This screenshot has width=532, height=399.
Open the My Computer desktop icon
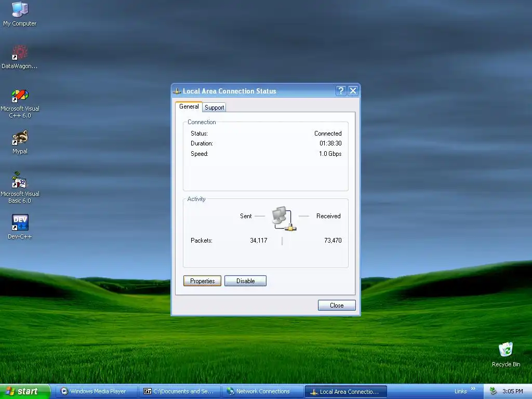[x=20, y=14]
